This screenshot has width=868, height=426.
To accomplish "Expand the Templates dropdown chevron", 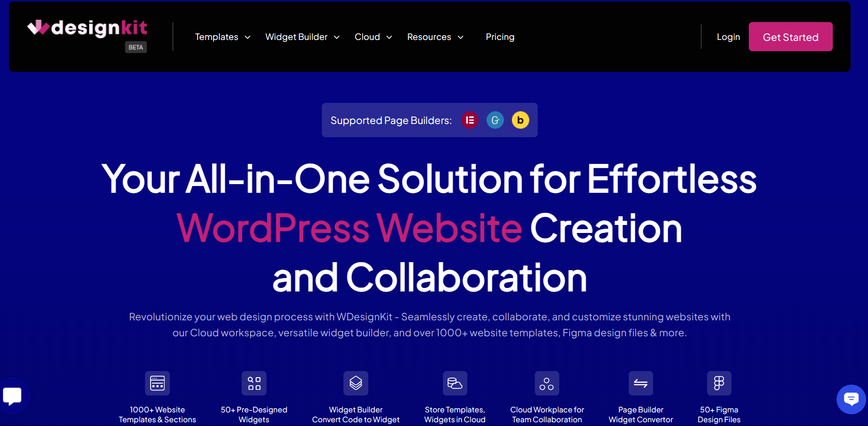I will [248, 38].
